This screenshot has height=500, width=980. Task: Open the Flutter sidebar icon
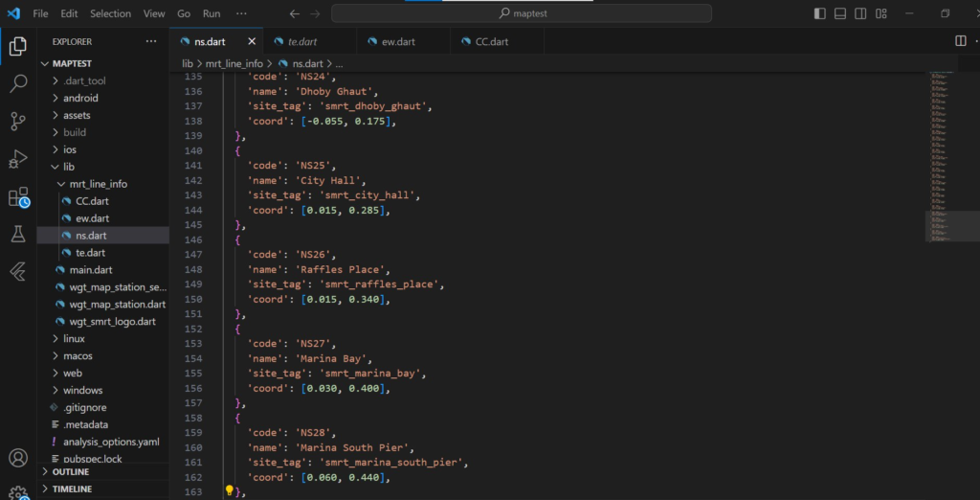17,271
